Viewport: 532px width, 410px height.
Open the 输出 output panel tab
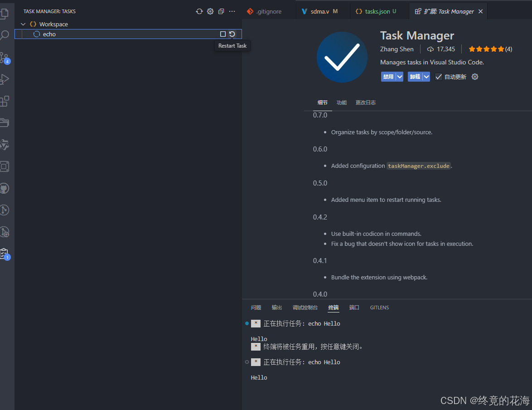point(276,307)
